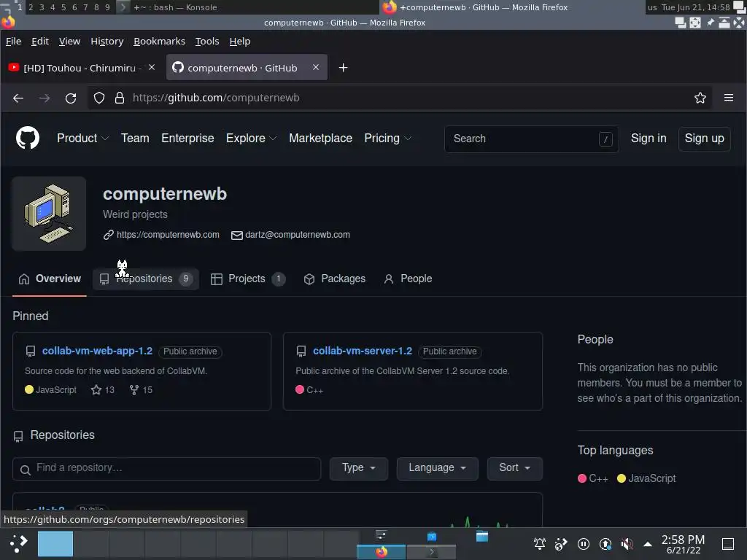Open the Firefox hamburger menu
Image resolution: width=747 pixels, height=560 pixels.
(729, 98)
